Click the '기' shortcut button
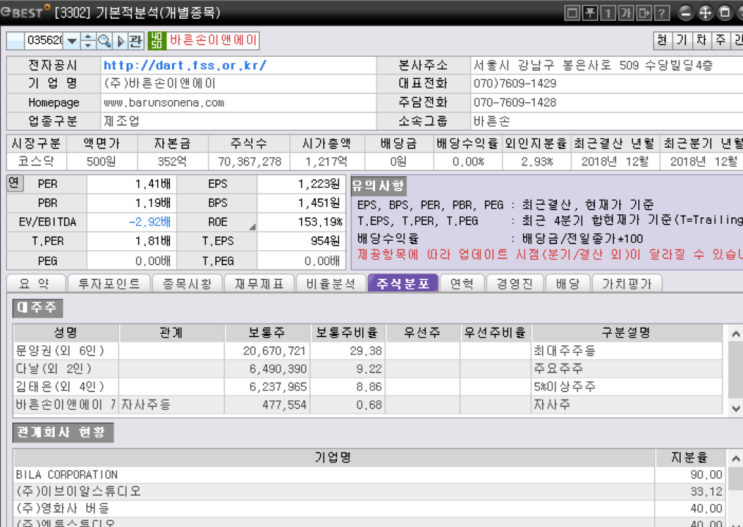This screenshot has width=743, height=527. (x=682, y=40)
